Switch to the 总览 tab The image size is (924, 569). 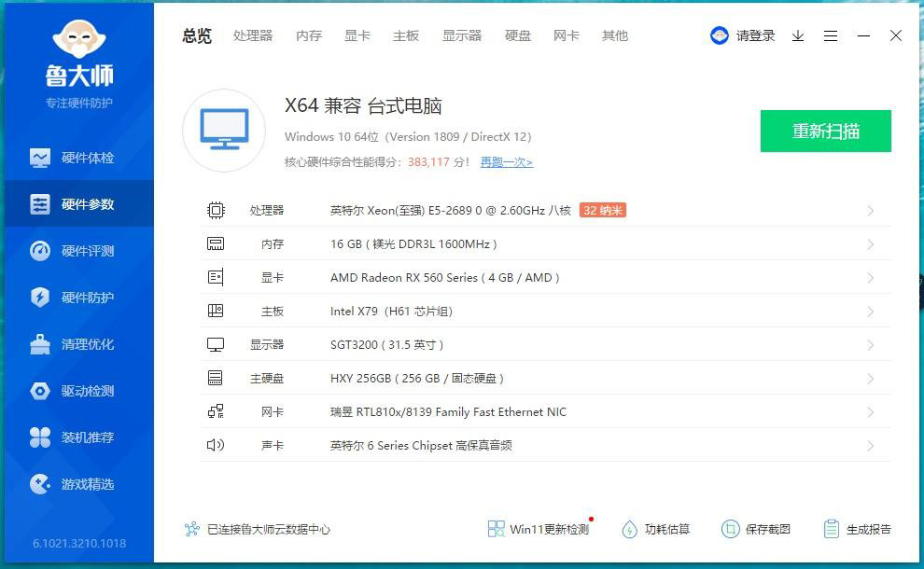[x=197, y=36]
